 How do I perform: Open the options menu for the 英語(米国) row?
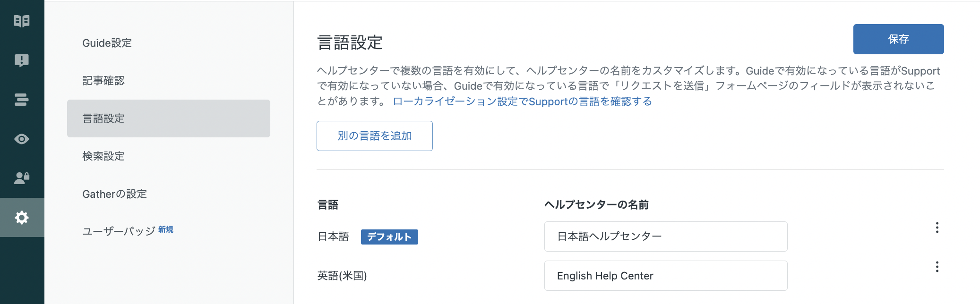tap(937, 267)
